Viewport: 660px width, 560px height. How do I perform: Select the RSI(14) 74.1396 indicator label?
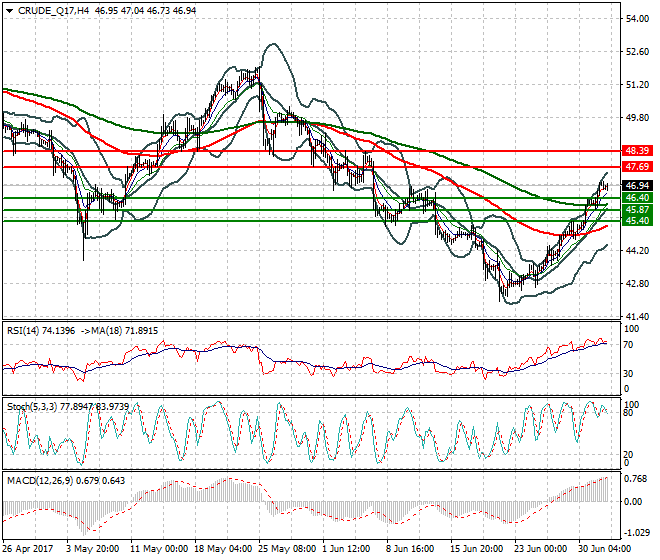pyautogui.click(x=41, y=331)
